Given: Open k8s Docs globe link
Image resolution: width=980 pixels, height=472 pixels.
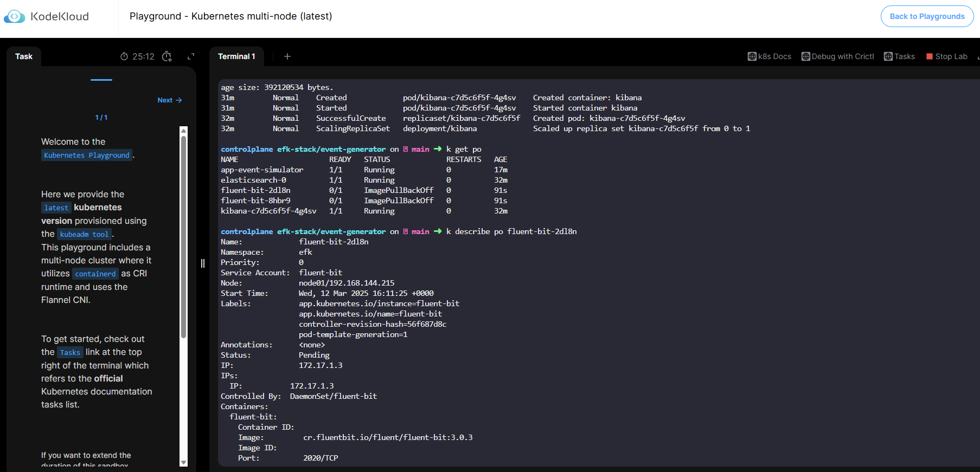Looking at the screenshot, I should coord(770,56).
